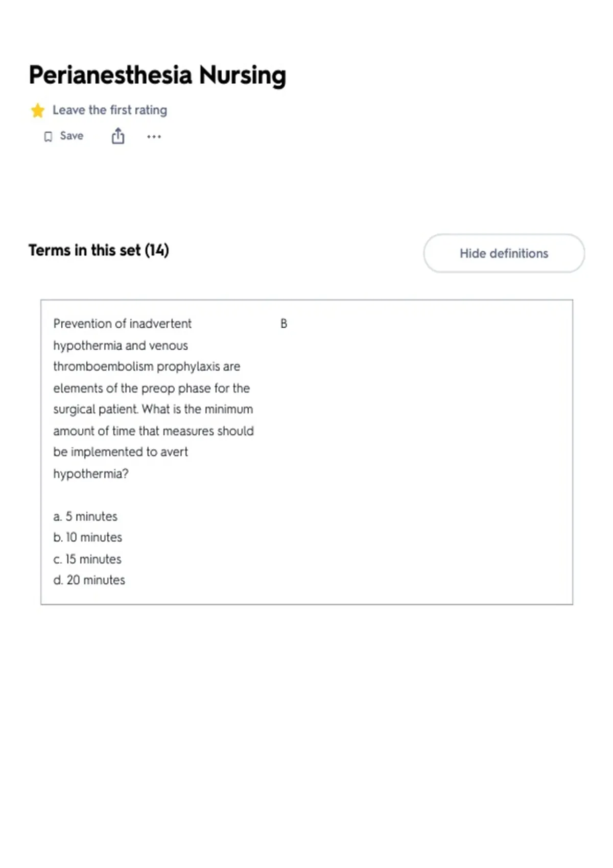Click the word hypothermia? ending the question
Image resolution: width=613 pixels, height=868 pixels.
pos(91,474)
